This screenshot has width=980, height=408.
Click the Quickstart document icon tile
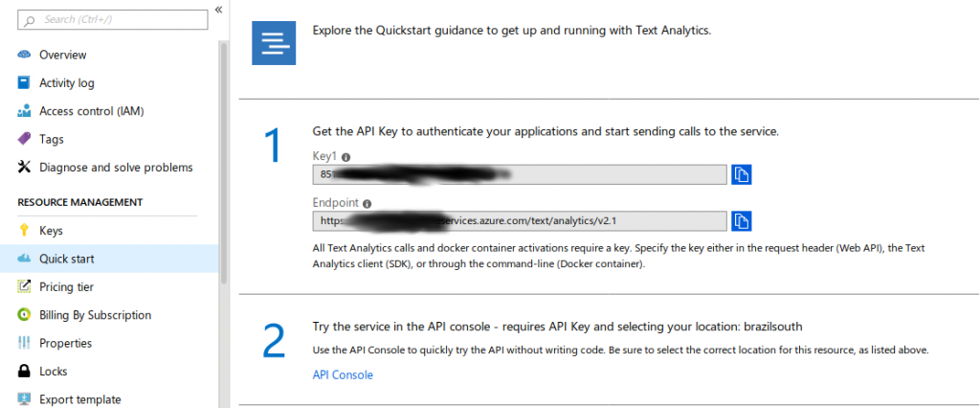pos(274,42)
